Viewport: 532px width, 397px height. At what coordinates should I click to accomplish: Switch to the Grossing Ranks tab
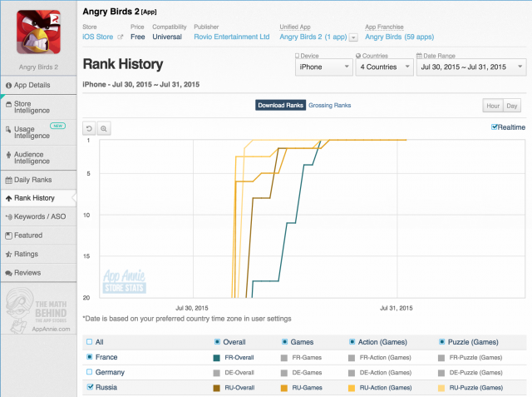(x=329, y=106)
